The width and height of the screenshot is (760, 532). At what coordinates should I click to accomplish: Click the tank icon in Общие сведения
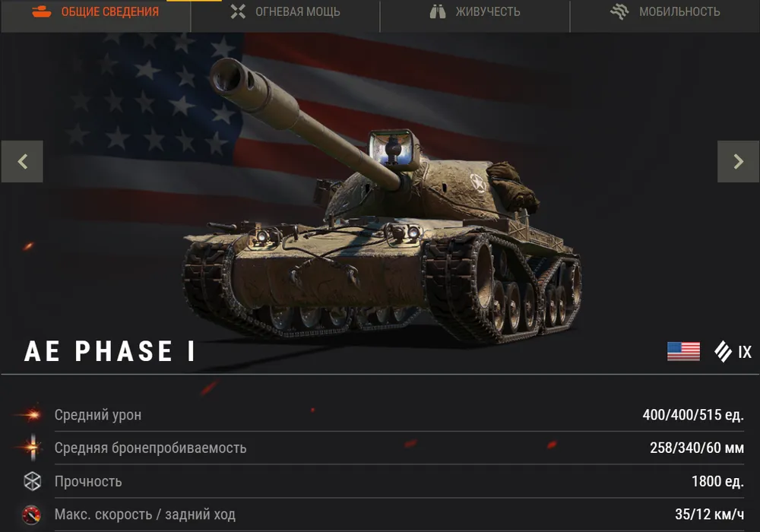tap(42, 11)
